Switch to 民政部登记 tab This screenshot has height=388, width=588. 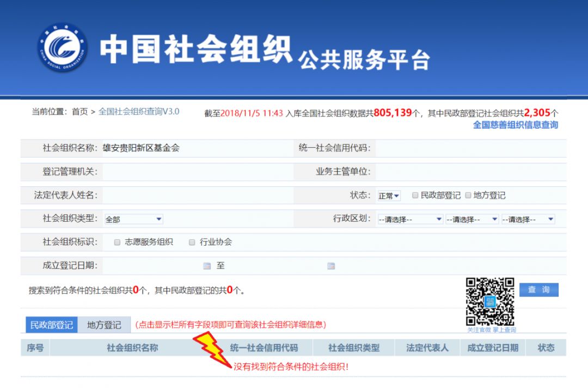(x=52, y=325)
